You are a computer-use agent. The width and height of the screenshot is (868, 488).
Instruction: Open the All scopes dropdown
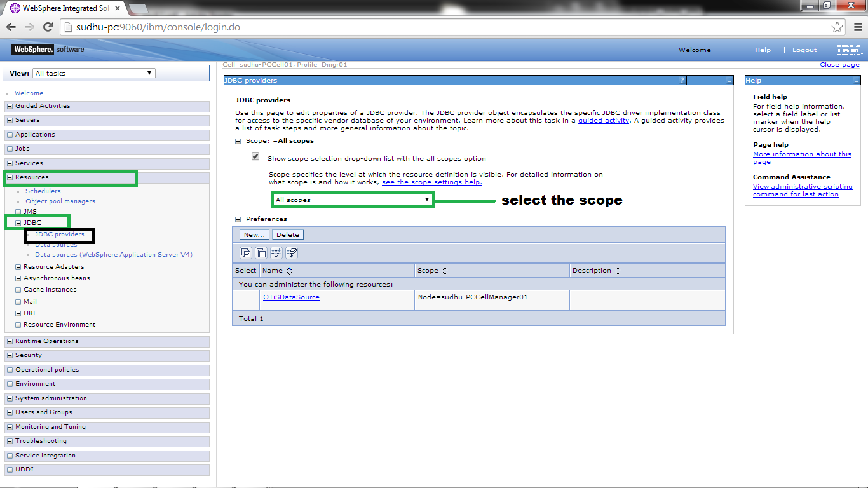[427, 200]
